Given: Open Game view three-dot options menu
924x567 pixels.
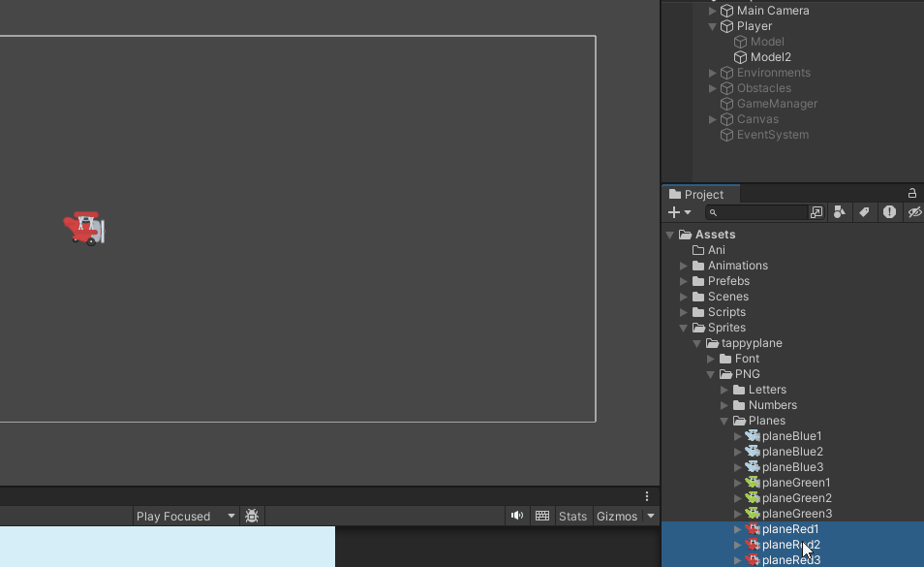Looking at the screenshot, I should (x=647, y=496).
